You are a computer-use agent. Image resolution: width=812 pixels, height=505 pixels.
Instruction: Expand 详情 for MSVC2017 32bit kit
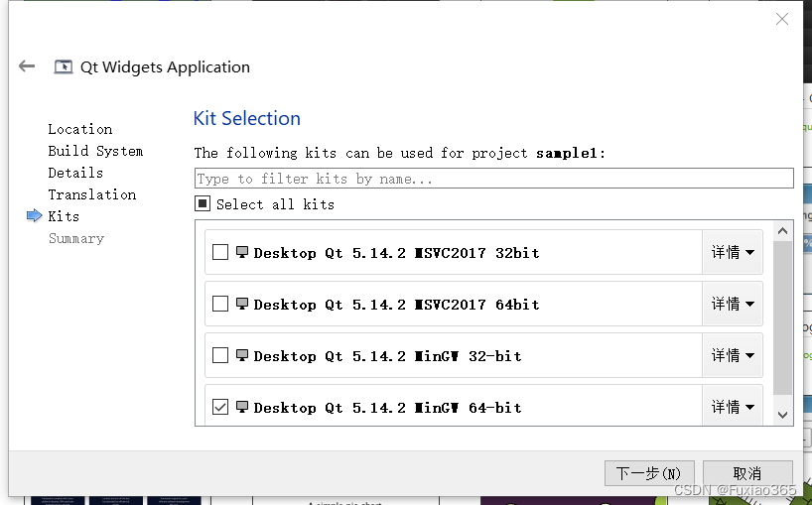[733, 252]
